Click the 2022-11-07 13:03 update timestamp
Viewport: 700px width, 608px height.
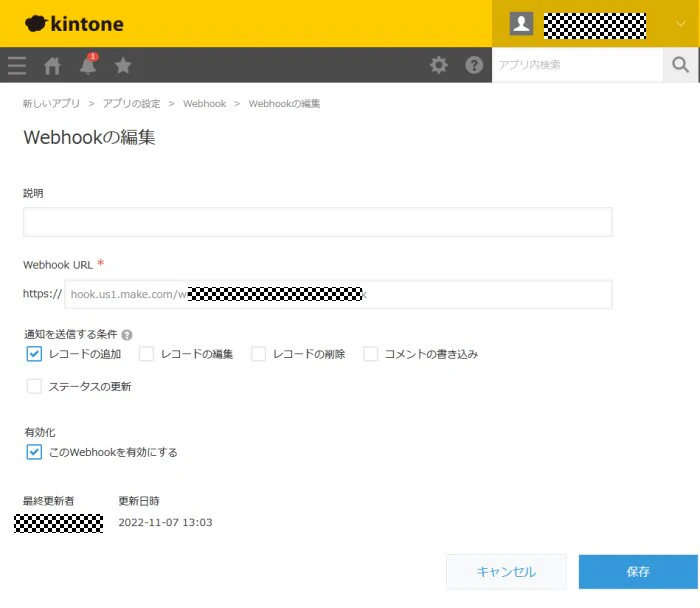[165, 522]
